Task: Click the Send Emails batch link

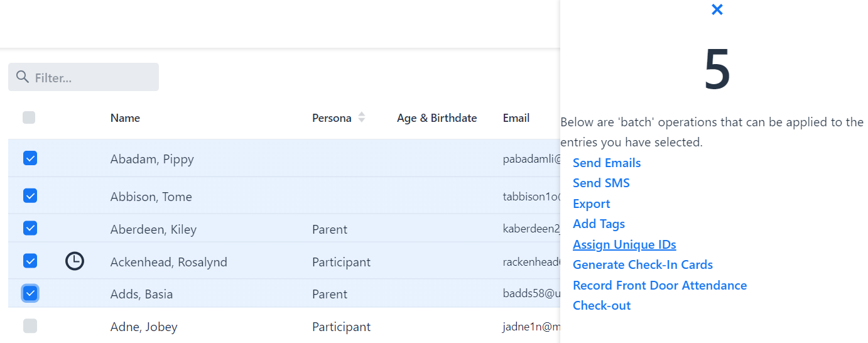Action: pos(606,163)
